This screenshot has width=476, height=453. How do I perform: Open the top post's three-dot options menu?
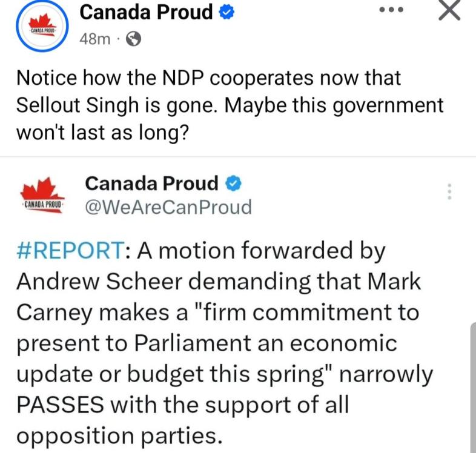tap(389, 10)
